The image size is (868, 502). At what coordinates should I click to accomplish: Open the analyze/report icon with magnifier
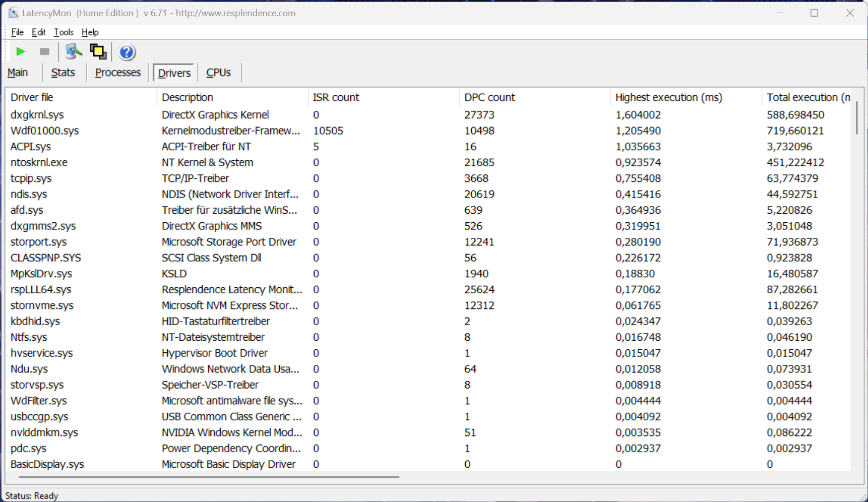(73, 51)
